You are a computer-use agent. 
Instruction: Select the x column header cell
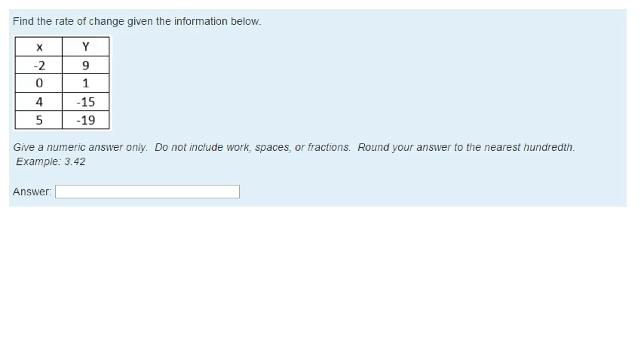click(39, 47)
